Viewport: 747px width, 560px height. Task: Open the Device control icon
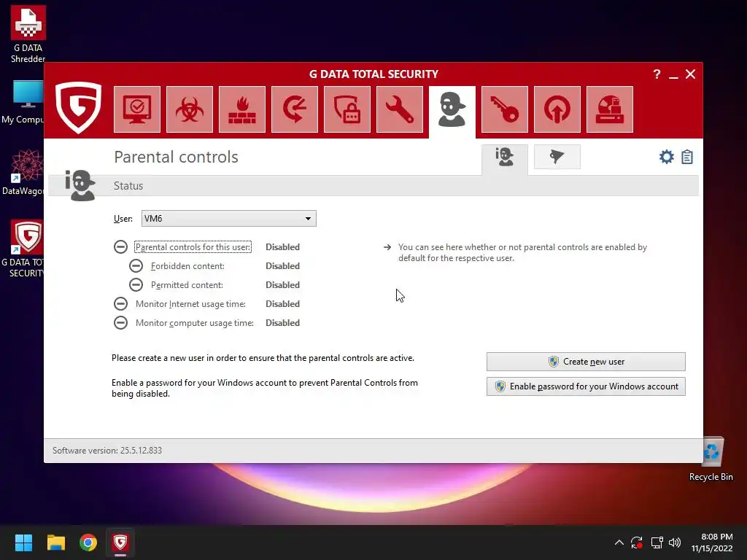pyautogui.click(x=610, y=109)
